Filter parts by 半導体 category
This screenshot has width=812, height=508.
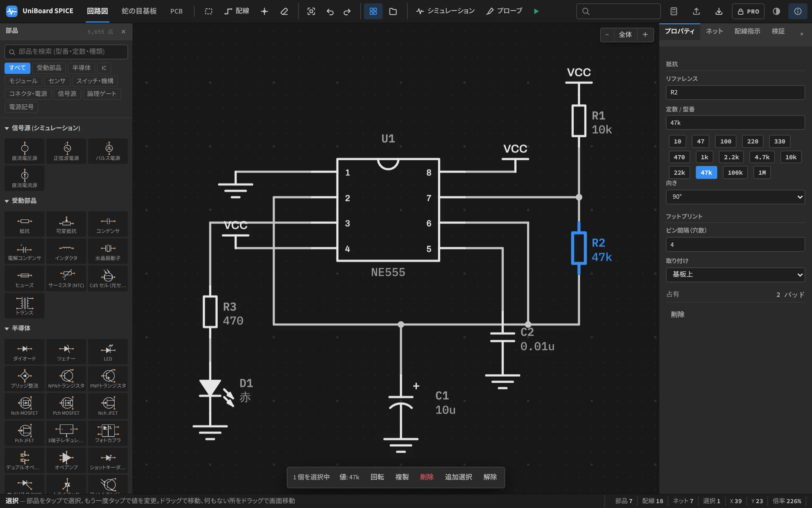point(82,68)
